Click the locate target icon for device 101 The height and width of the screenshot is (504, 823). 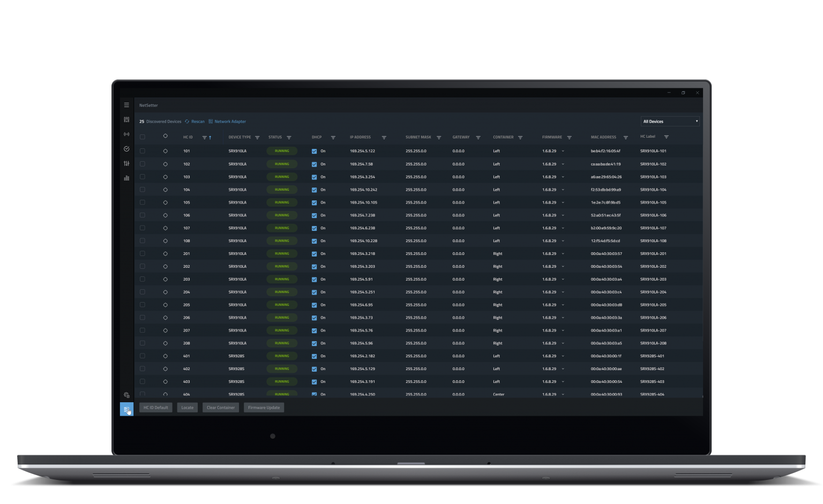[165, 151]
